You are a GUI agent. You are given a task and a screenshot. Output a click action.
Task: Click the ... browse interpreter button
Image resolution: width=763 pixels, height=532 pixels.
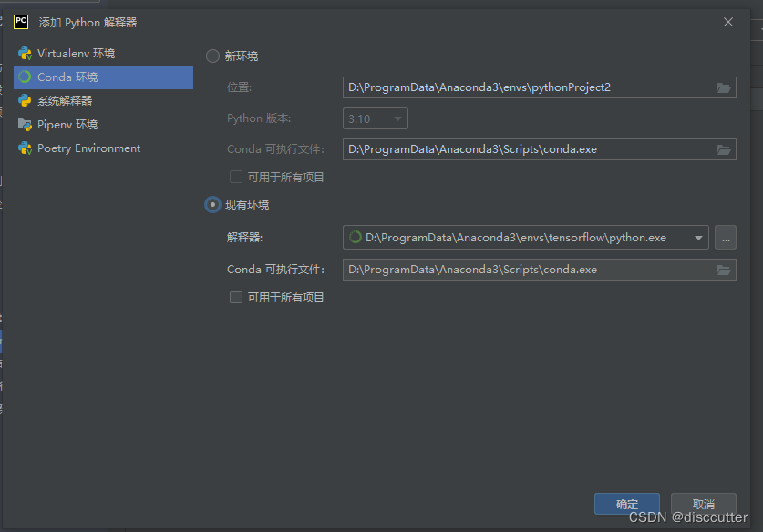[726, 238]
